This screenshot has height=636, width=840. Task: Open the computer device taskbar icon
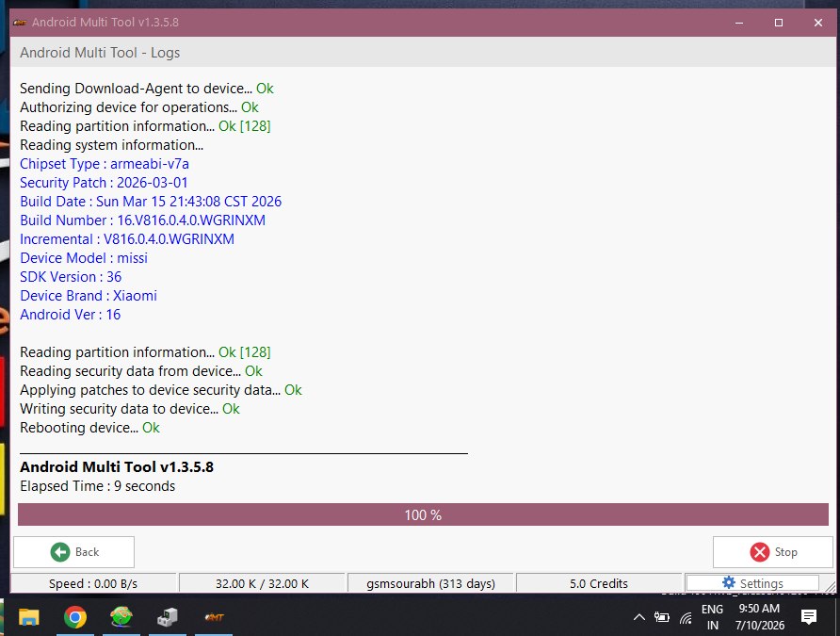coord(167,617)
